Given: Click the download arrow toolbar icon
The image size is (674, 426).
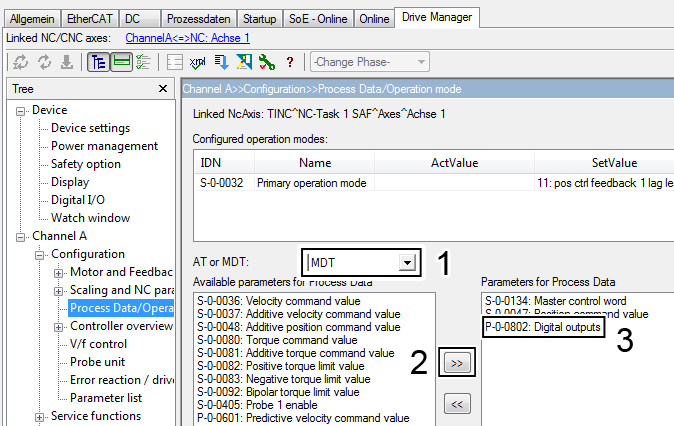Looking at the screenshot, I should coord(67,62).
